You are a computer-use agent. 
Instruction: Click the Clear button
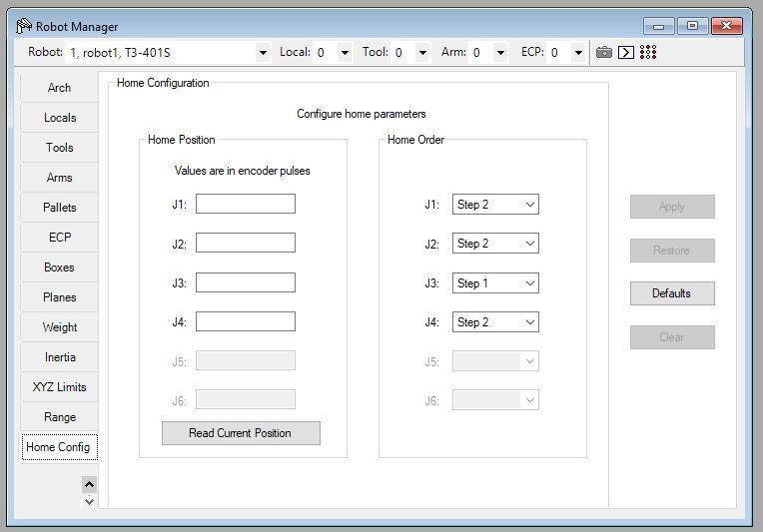click(672, 337)
